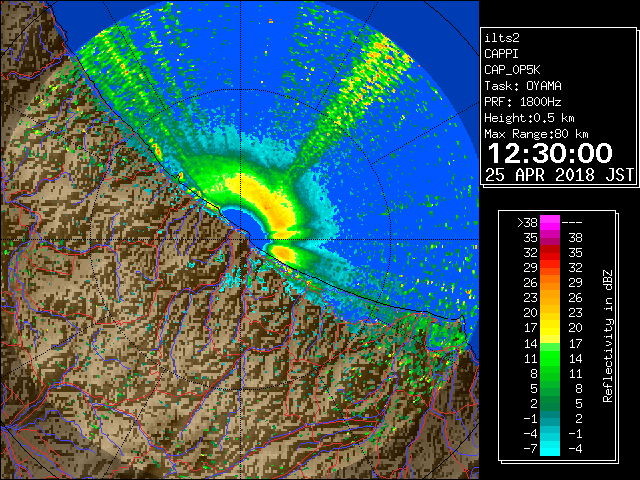
Task: Click the Reflectivity in dBZ axis label
Action: (608, 336)
